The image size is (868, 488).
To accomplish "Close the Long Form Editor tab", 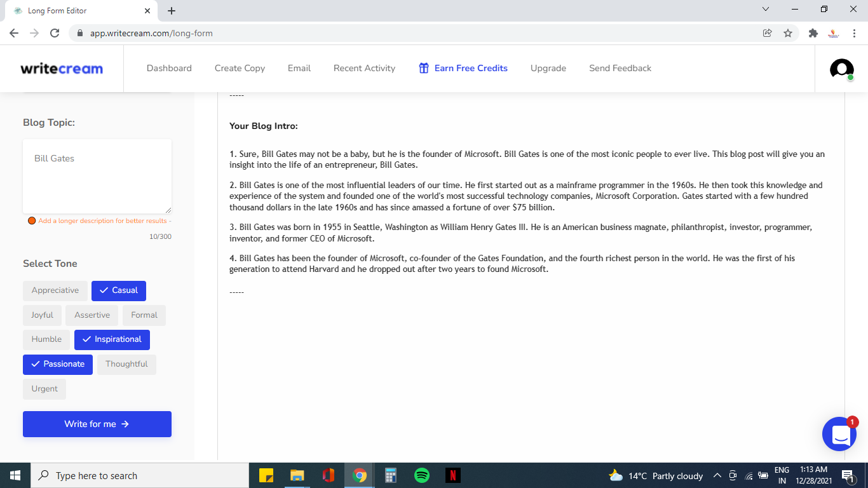I will tap(147, 11).
